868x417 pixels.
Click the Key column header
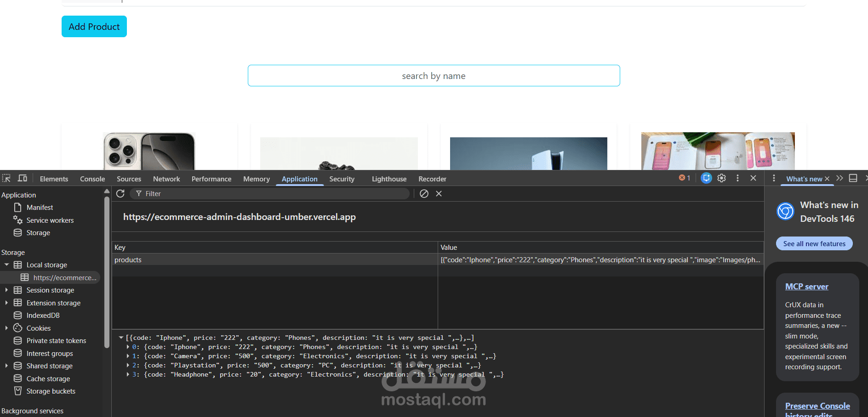(275, 248)
